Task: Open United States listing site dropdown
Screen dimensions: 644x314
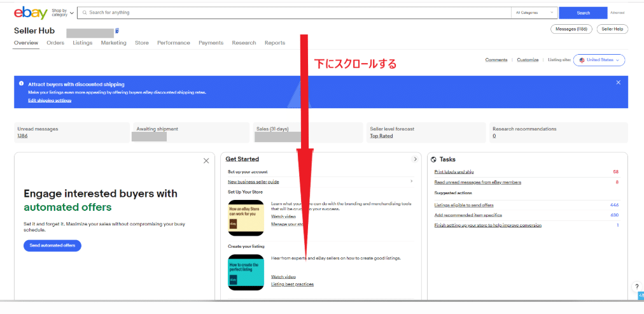Action: point(599,60)
